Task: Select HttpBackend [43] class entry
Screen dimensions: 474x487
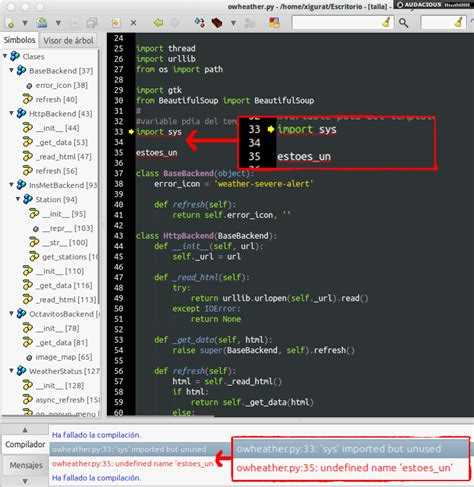Action: [60, 114]
